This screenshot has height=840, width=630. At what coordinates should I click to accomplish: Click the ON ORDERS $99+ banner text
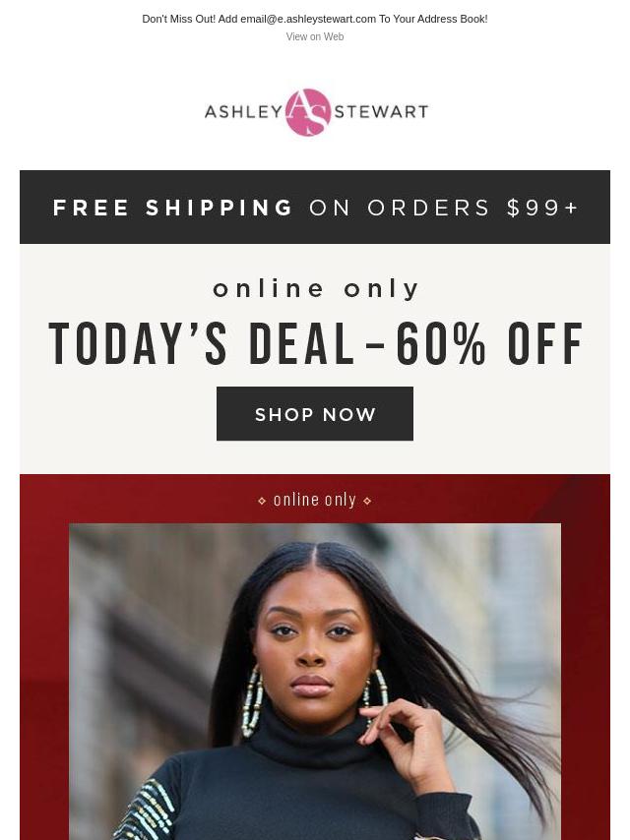[444, 208]
